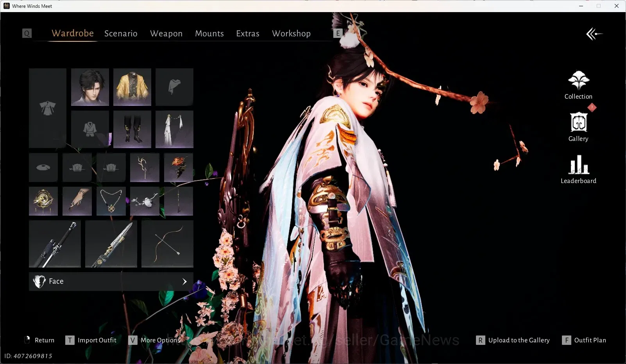This screenshot has width=626, height=364.
Task: Select the silver spear blade weapon slot
Action: 111,244
